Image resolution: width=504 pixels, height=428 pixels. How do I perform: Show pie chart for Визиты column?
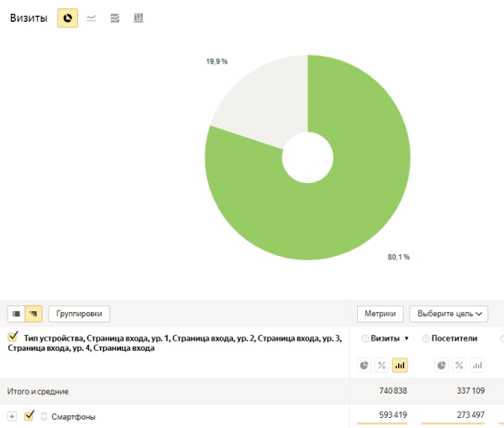(364, 365)
